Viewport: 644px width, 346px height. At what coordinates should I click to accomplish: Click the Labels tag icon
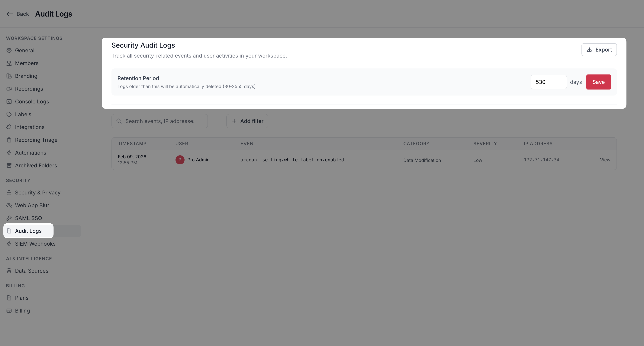[x=9, y=114]
